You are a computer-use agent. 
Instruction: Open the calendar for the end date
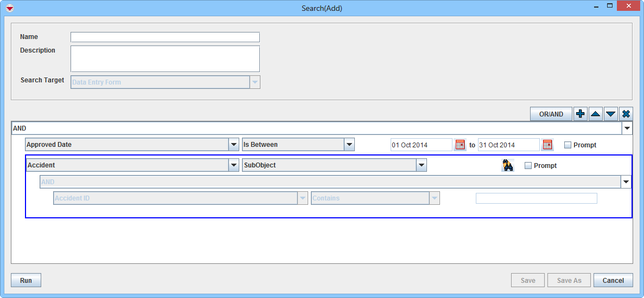pyautogui.click(x=547, y=145)
